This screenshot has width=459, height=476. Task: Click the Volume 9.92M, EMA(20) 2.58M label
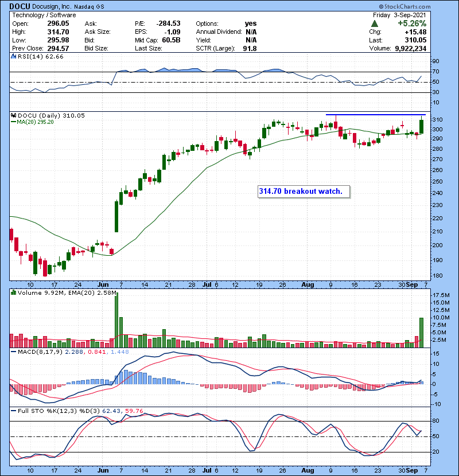[67, 292]
